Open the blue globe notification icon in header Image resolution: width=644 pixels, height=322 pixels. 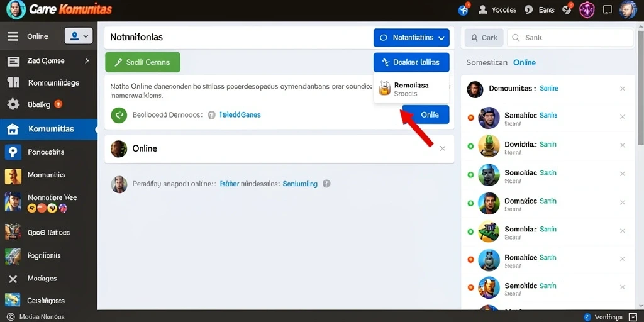464,10
